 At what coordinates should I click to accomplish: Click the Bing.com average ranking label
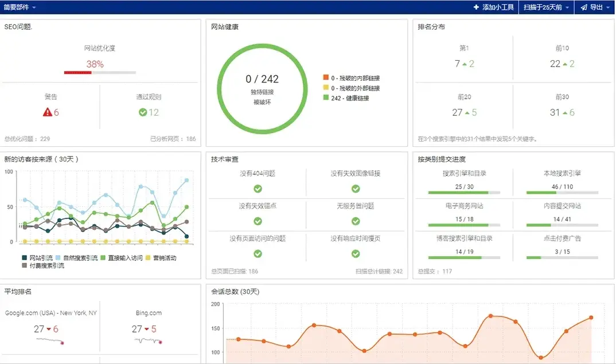(x=149, y=313)
